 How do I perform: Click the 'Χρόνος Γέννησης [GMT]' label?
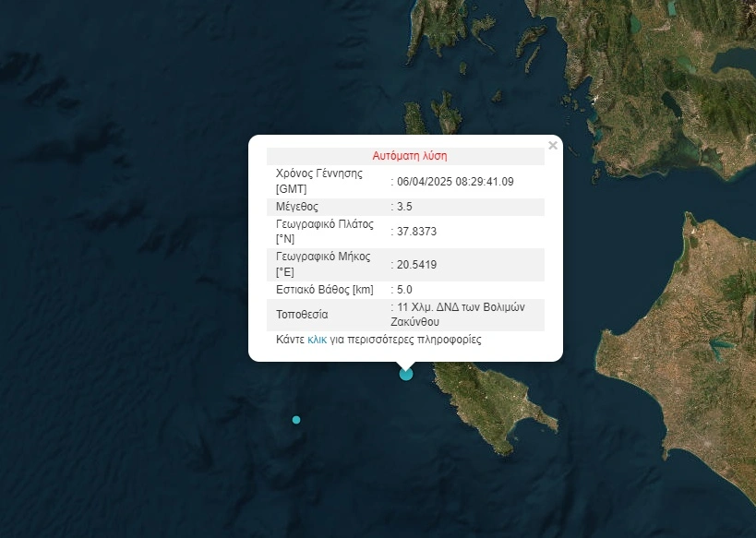pyautogui.click(x=318, y=181)
